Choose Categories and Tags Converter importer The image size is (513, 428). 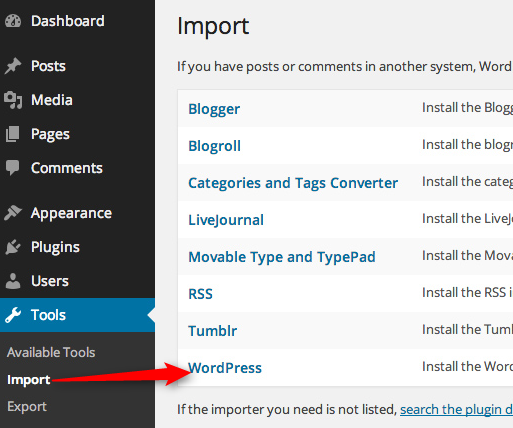coord(293,183)
